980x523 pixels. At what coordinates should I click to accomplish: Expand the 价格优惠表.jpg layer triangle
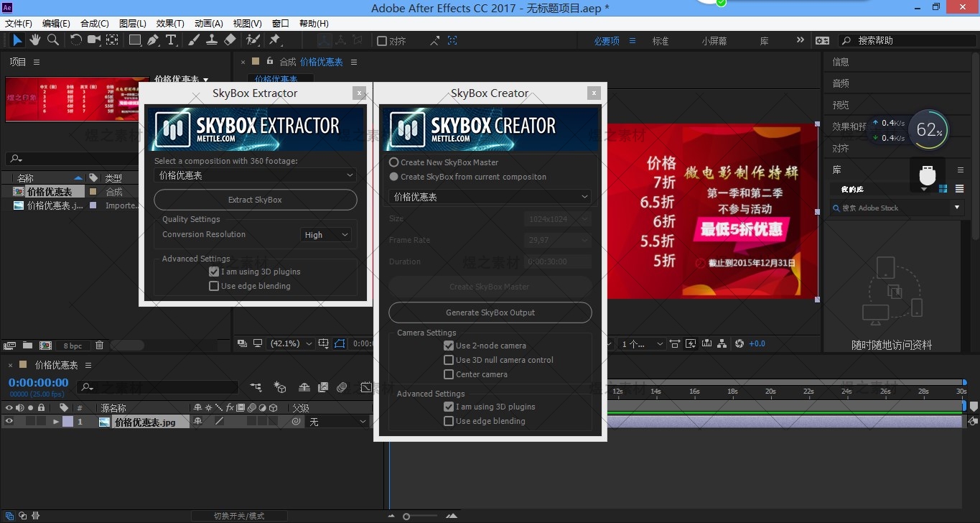(x=56, y=422)
